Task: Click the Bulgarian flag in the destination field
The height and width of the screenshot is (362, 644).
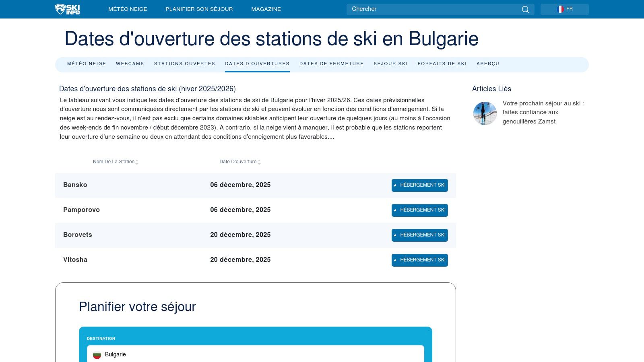Action: (97, 355)
